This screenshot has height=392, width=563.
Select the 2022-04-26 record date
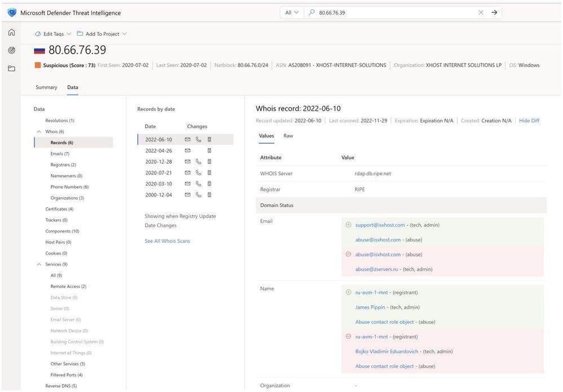click(x=159, y=151)
